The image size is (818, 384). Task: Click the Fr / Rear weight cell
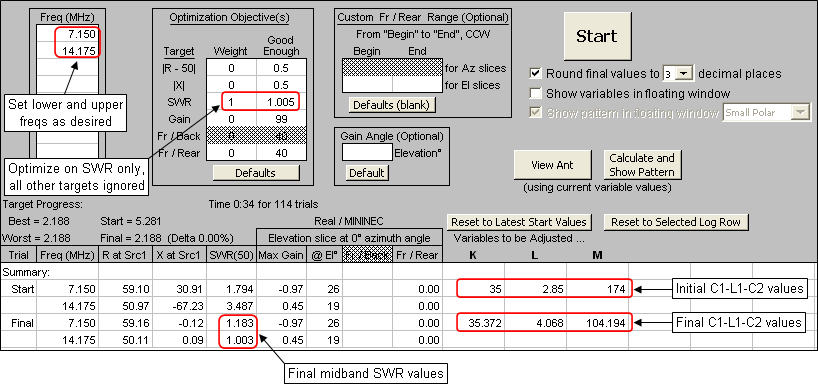click(231, 153)
